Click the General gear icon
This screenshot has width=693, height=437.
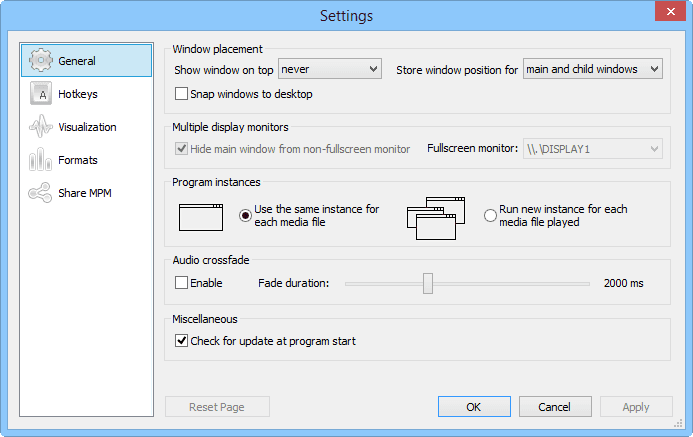point(40,61)
